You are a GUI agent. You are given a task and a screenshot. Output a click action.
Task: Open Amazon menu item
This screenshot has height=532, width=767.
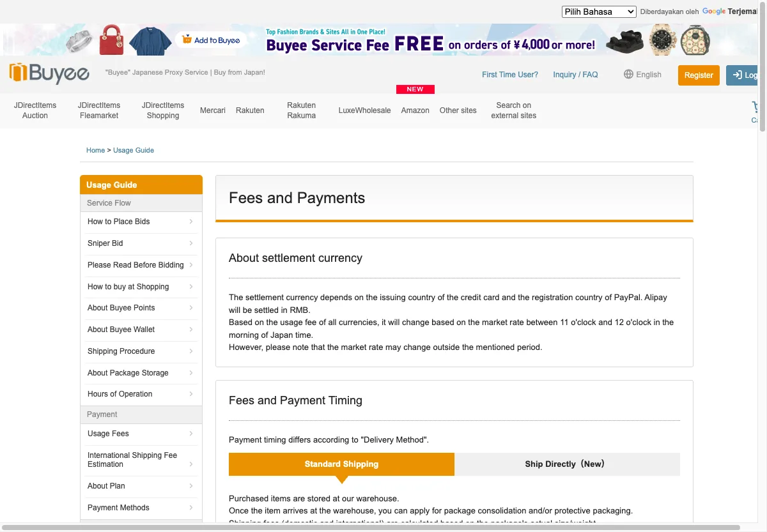click(415, 110)
